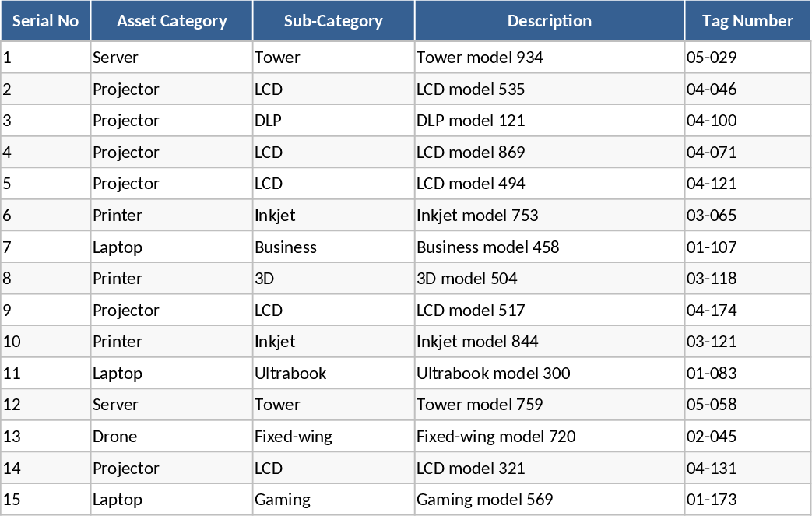This screenshot has width=812, height=516.
Task: Select the Ultrabook sub-category cell
Action: (290, 374)
